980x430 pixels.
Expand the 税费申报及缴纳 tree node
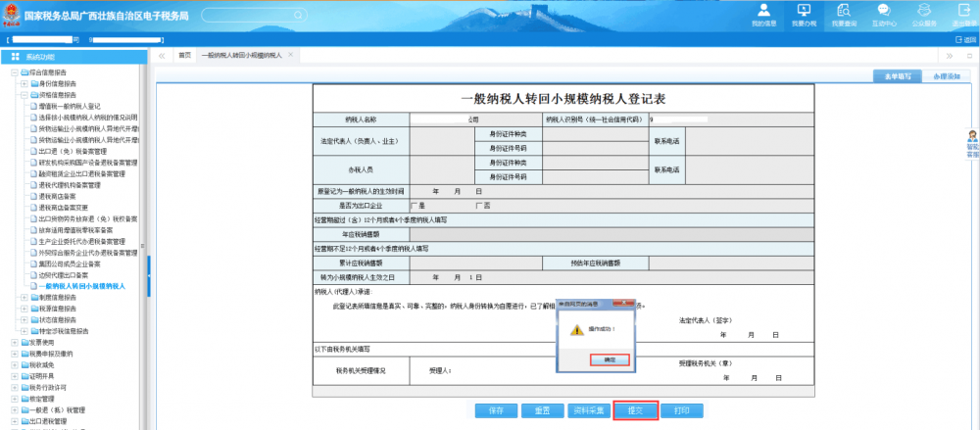click(x=14, y=354)
